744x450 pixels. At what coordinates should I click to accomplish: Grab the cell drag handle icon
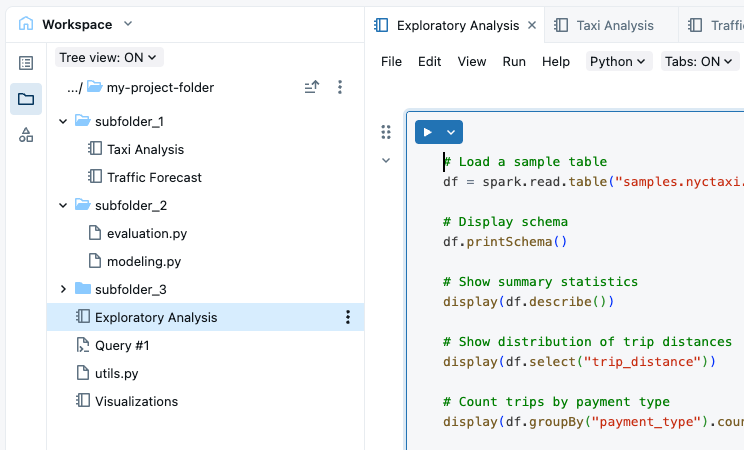[x=386, y=132]
